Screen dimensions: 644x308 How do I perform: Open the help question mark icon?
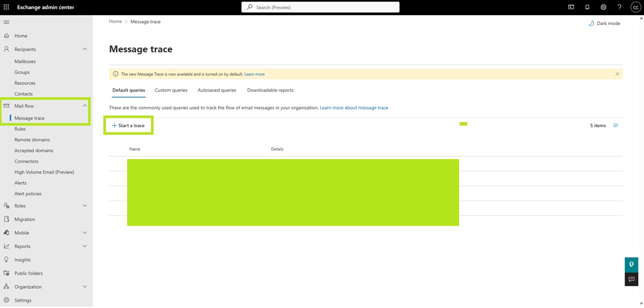click(619, 7)
